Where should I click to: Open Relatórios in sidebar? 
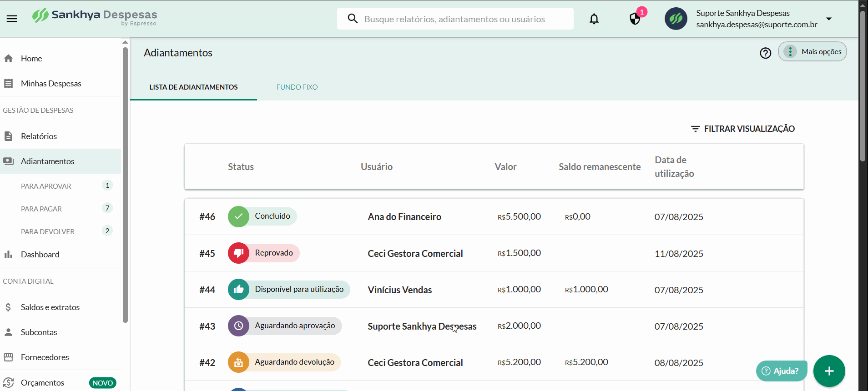pyautogui.click(x=61, y=136)
